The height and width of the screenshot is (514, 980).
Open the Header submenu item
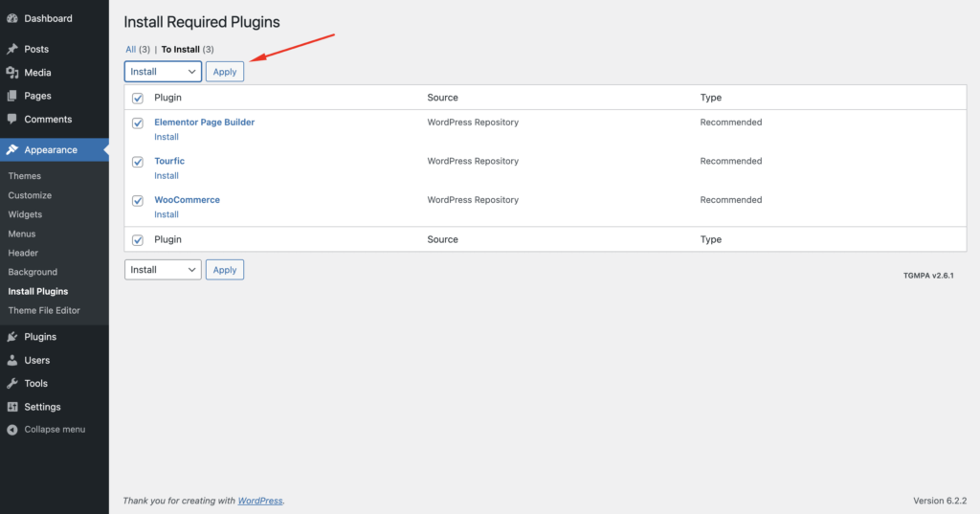tap(23, 253)
